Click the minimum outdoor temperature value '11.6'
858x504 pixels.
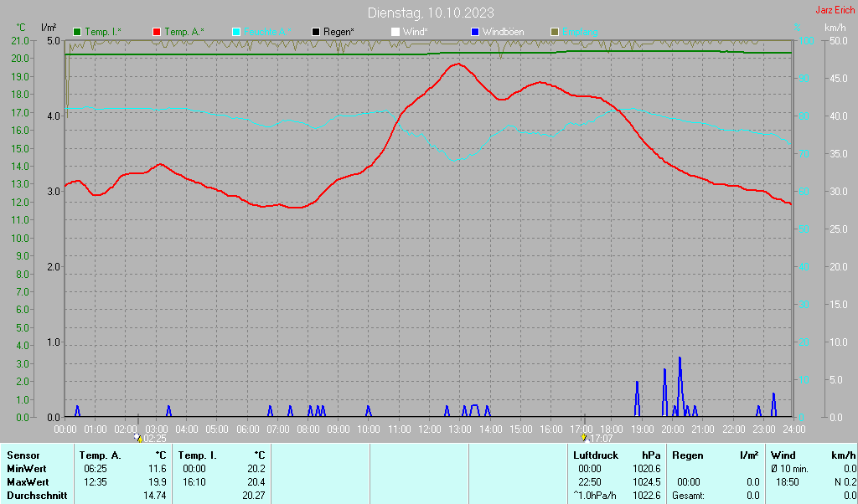(157, 469)
